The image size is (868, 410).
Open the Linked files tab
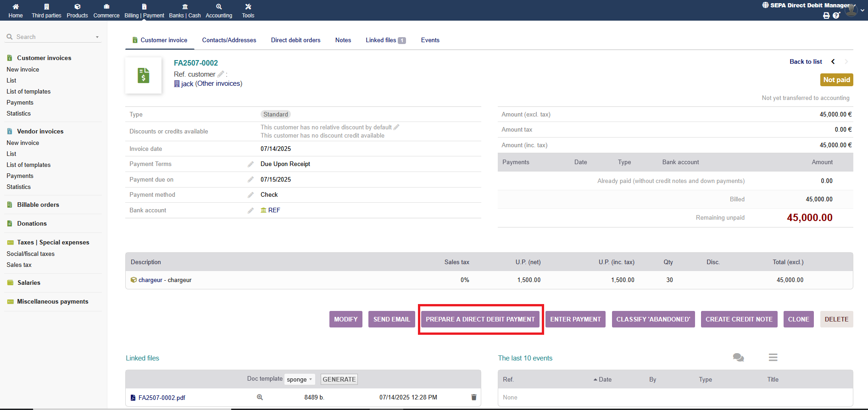[x=385, y=40]
